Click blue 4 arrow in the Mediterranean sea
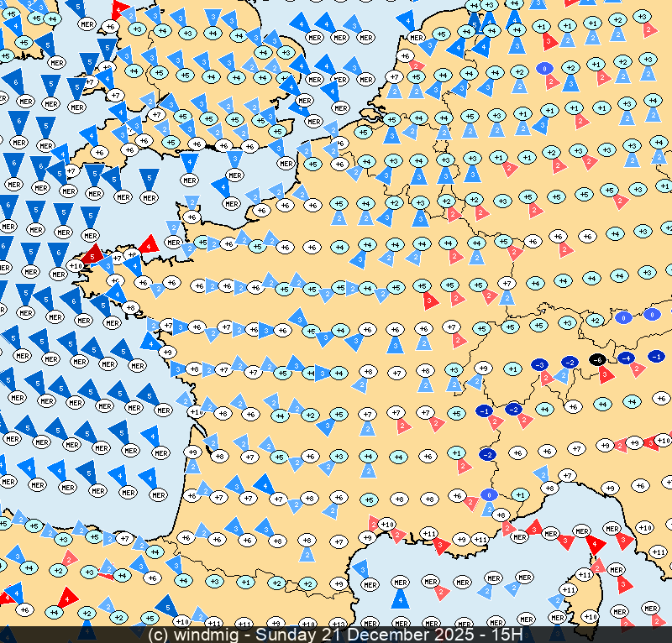The width and height of the screenshot is (672, 643). coord(401,598)
